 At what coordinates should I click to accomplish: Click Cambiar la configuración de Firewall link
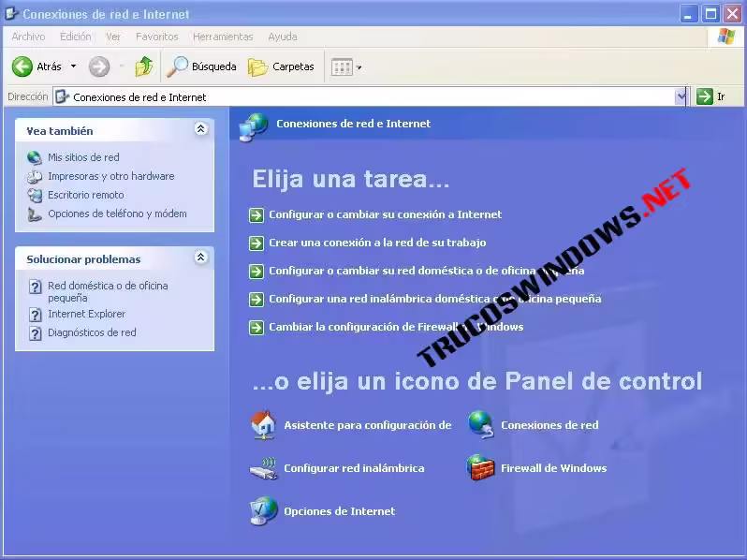tap(396, 328)
